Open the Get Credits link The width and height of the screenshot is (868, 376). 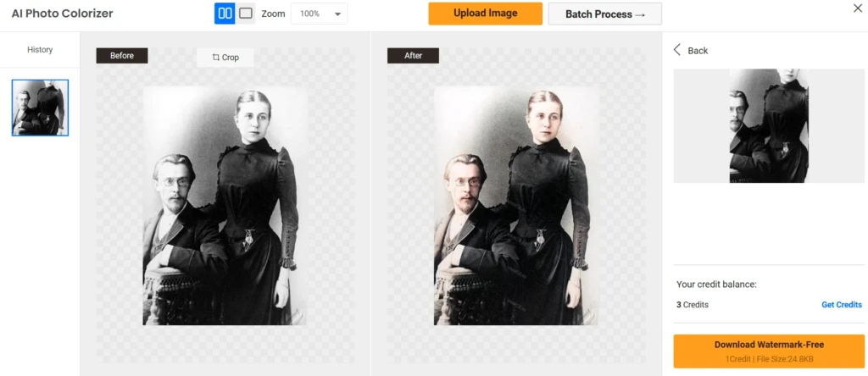(842, 305)
